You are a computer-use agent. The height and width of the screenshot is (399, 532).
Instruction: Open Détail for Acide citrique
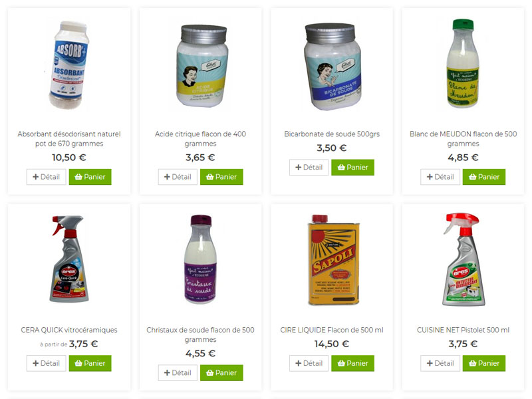point(178,177)
